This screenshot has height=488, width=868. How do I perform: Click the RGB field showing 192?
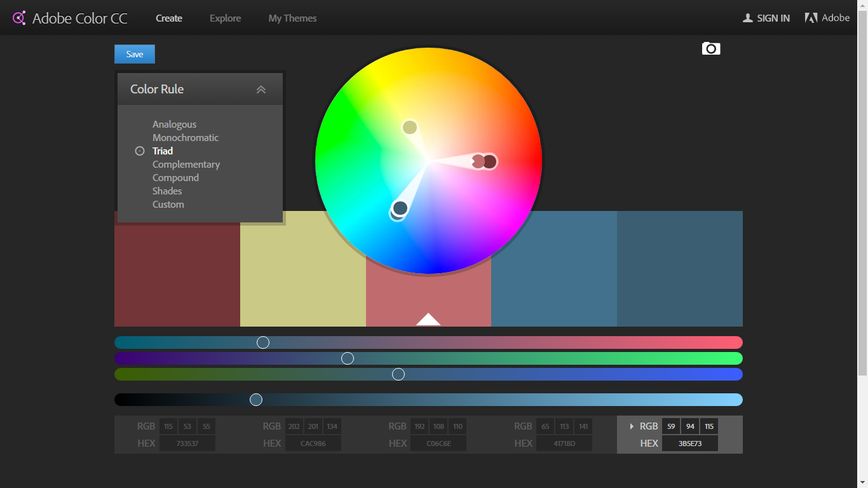(419, 426)
